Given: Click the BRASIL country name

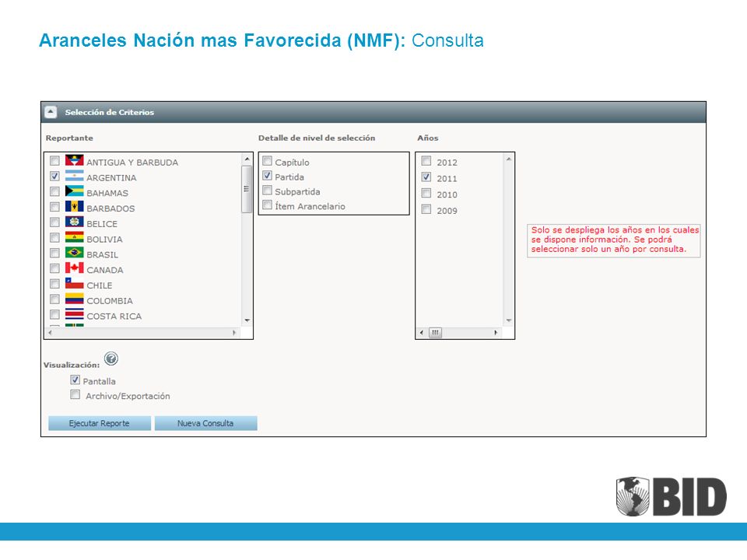Looking at the screenshot, I should (x=103, y=255).
